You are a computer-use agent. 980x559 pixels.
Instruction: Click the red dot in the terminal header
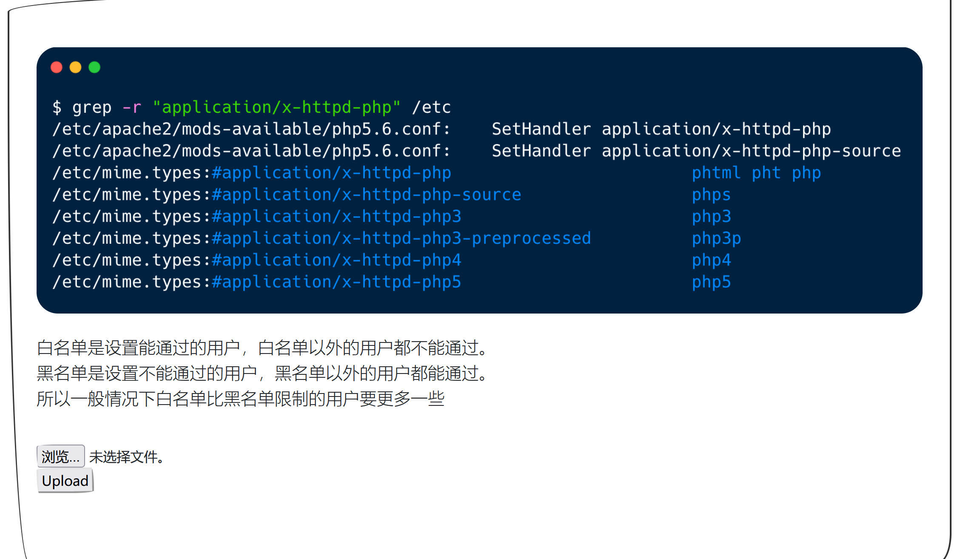57,67
